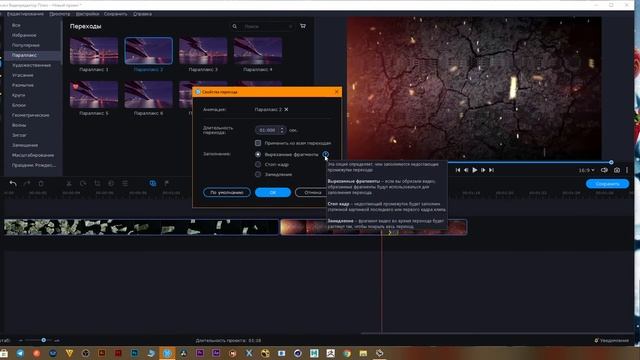Select the Параллакс 1 transition thumbnail

pyautogui.click(x=94, y=51)
